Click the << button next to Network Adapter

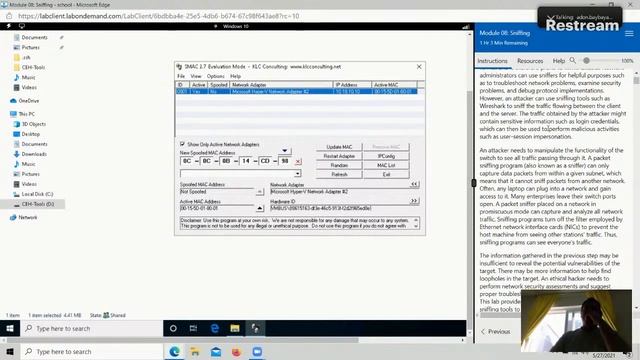tap(414, 184)
